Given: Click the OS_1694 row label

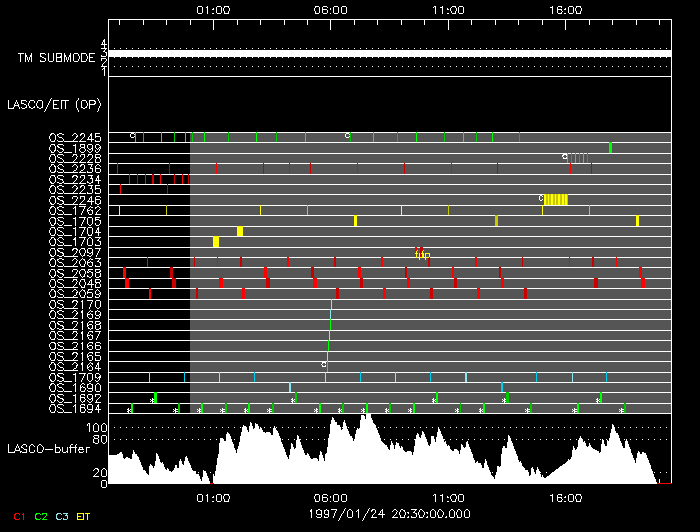Looking at the screenshot, I should pos(75,408).
